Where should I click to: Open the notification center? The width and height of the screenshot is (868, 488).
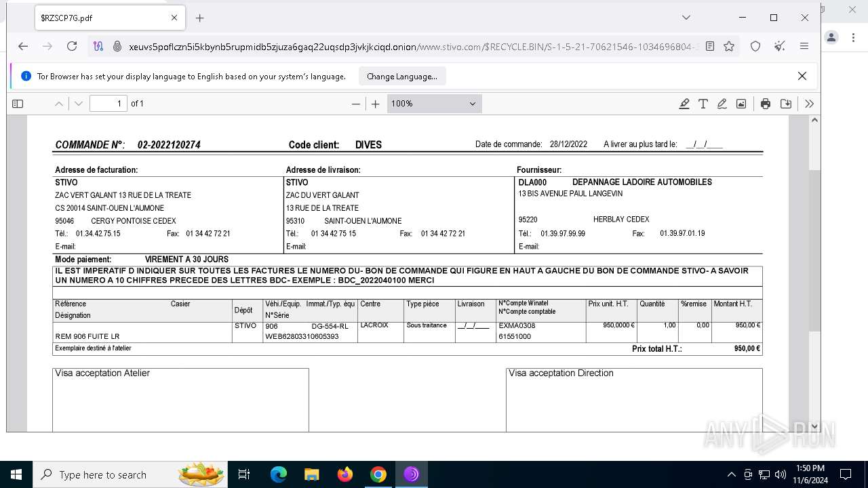(x=846, y=474)
